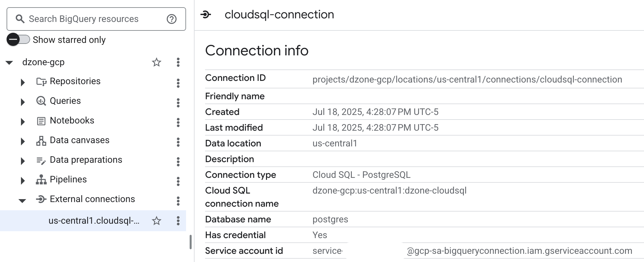Open more actions for dzone-gcp project
Screen dimensions: 644x262
[x=178, y=62]
